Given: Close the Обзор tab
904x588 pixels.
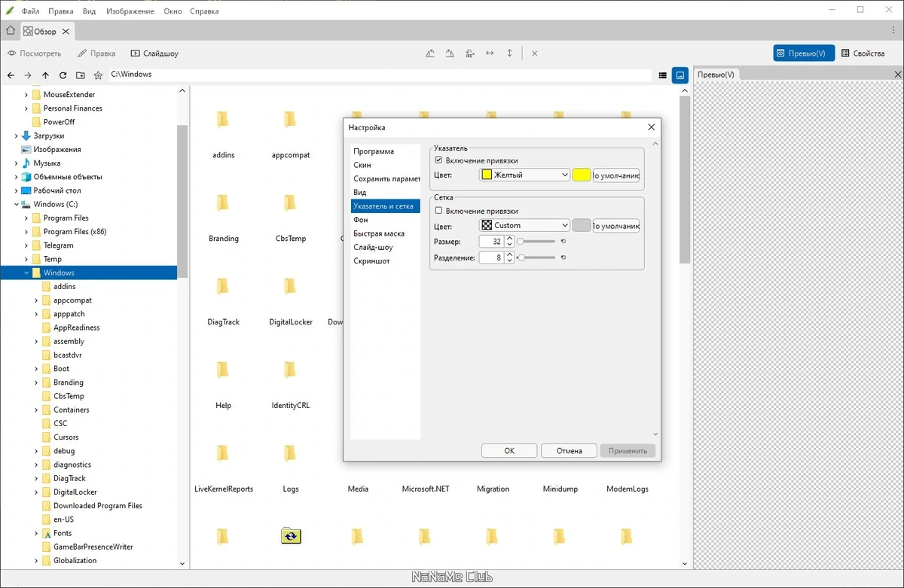Looking at the screenshot, I should (66, 32).
